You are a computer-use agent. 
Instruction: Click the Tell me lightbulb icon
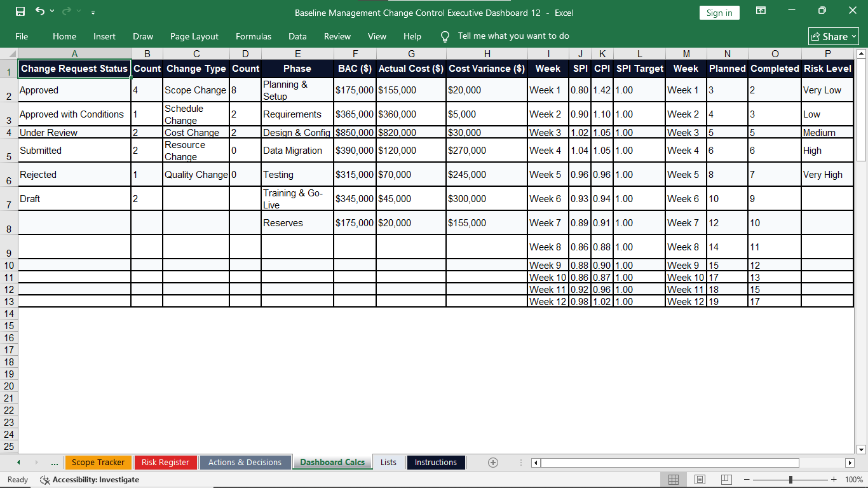(445, 36)
